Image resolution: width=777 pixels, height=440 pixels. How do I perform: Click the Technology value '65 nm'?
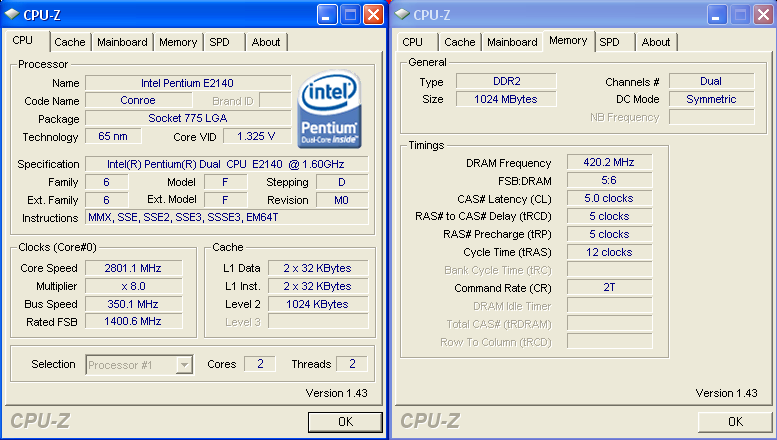[113, 136]
